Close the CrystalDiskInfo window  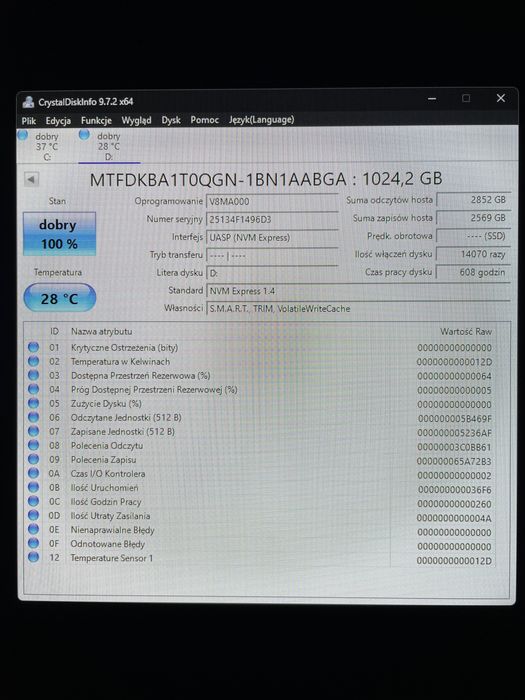point(501,98)
